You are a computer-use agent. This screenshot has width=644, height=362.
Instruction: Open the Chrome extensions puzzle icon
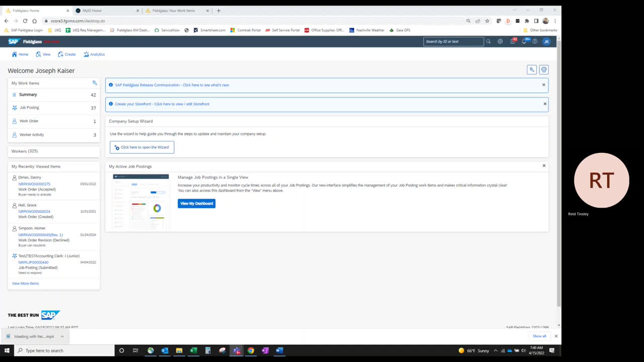click(x=527, y=21)
